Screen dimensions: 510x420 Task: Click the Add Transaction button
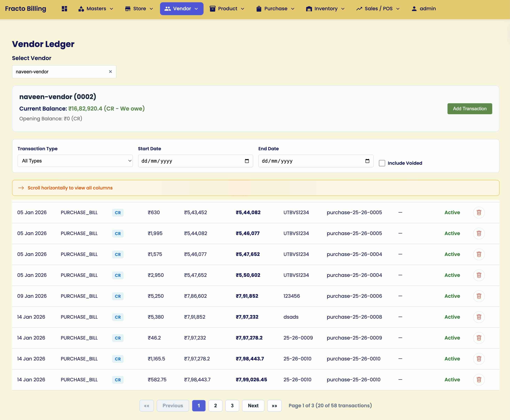pos(469,109)
